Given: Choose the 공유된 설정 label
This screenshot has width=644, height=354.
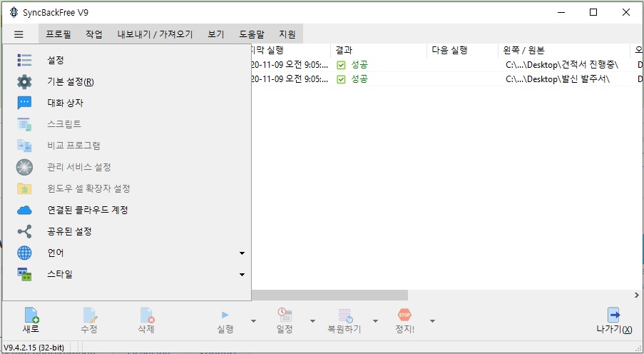Looking at the screenshot, I should coord(69,231).
